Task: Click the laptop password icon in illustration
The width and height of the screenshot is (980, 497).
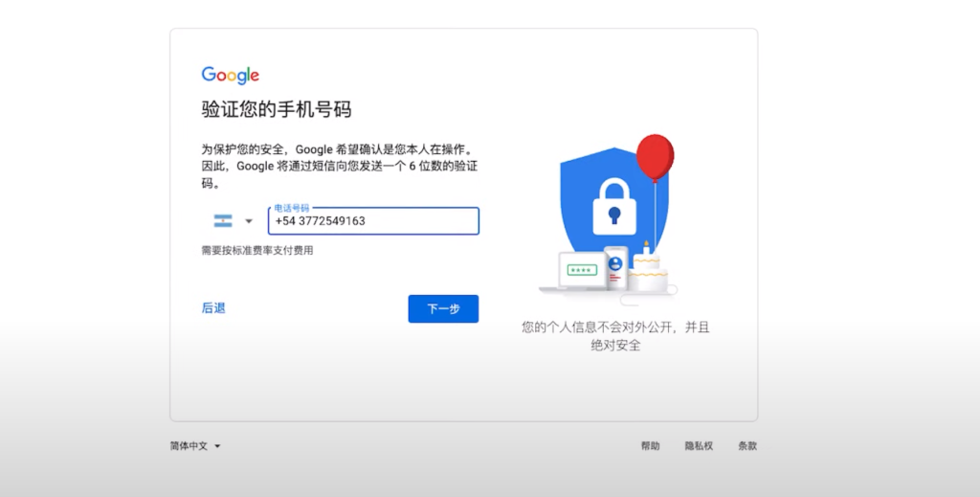Action: point(582,270)
